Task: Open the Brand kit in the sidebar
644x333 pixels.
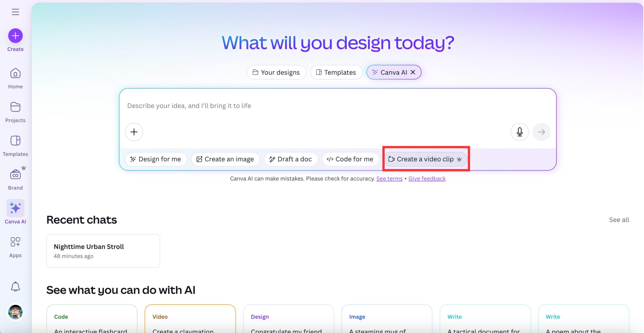Action: pos(15,180)
